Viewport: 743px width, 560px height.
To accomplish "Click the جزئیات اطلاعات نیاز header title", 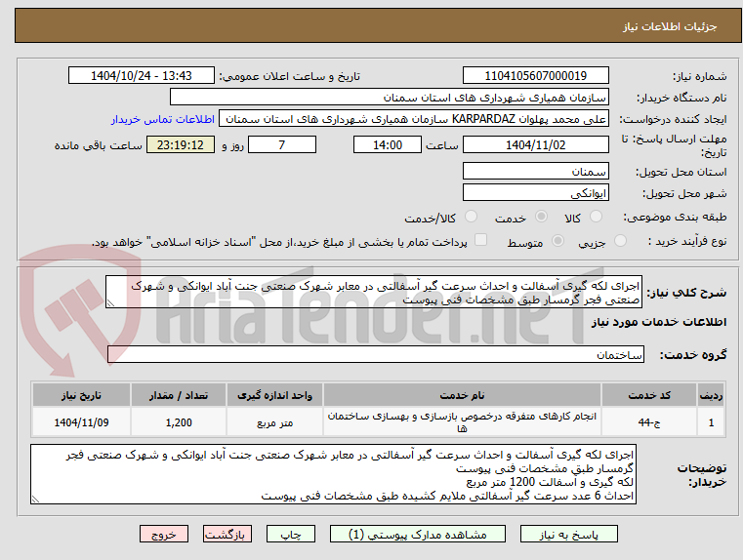I will pyautogui.click(x=670, y=26).
